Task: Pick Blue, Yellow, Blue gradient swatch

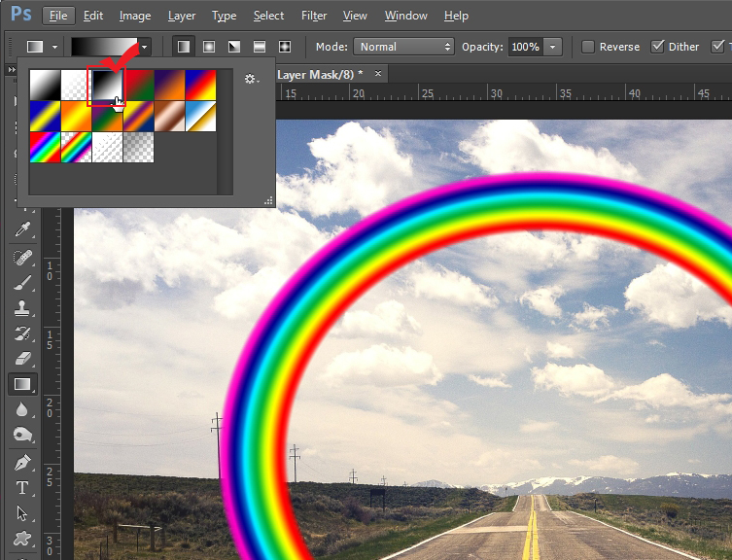Action: [46, 117]
